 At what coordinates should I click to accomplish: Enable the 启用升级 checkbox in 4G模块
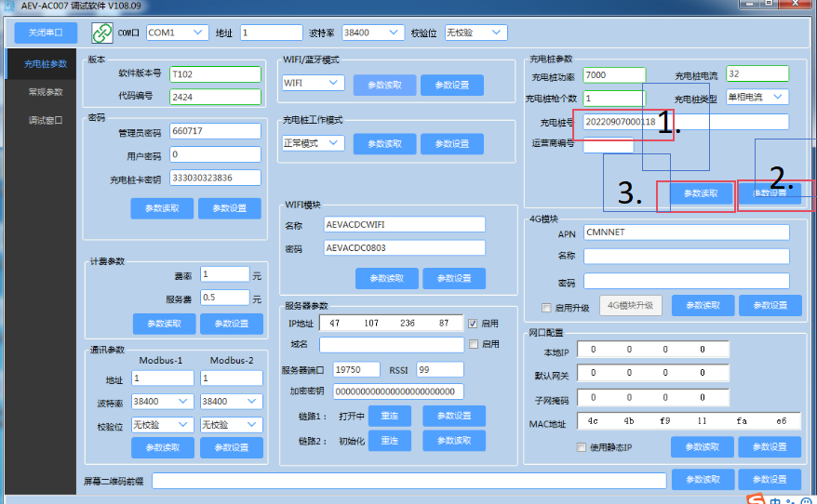pos(546,307)
